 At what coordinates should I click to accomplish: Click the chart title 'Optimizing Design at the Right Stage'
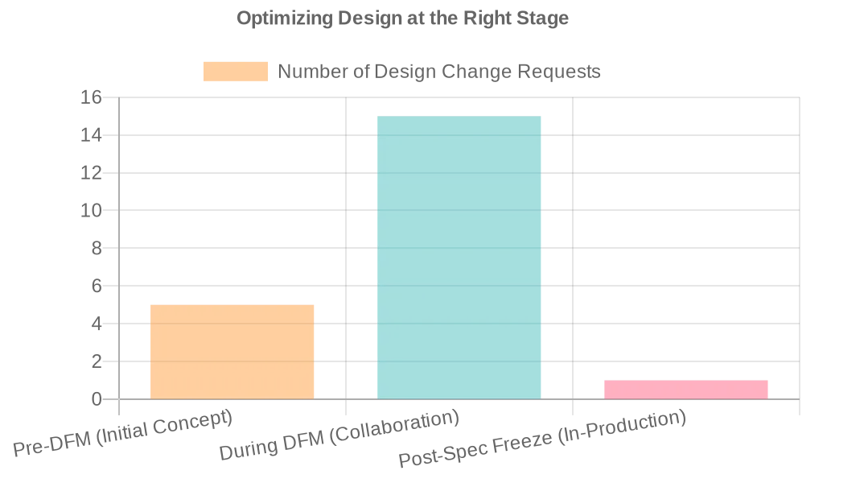pos(402,18)
